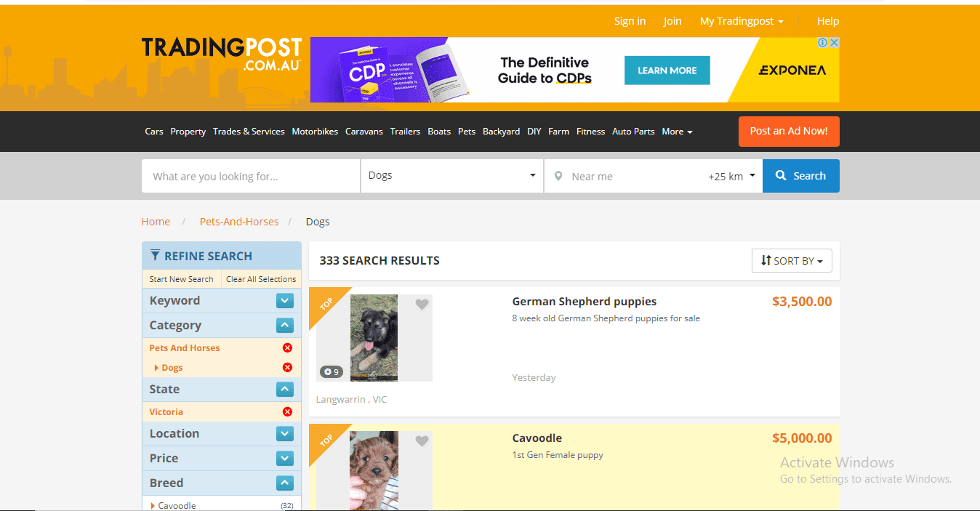Remove the Victoria state filter
Viewport: 980px width, 511px height.
[287, 412]
